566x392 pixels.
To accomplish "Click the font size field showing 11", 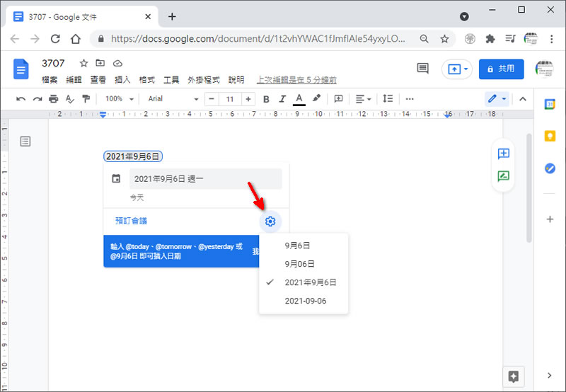I will 230,99.
